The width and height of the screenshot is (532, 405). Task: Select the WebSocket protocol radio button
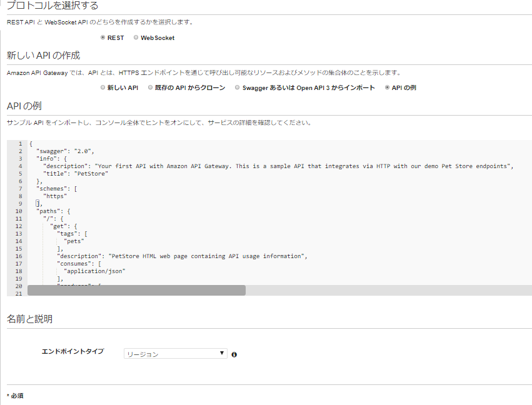[136, 37]
